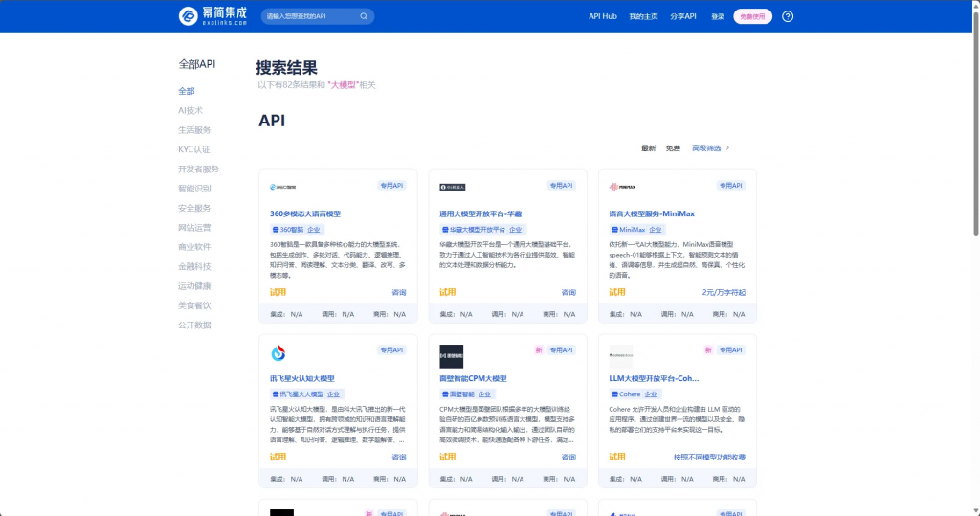Viewport: 980px width, 516px height.
Task: Open 360多模态大语言模型 API title
Action: [x=305, y=213]
